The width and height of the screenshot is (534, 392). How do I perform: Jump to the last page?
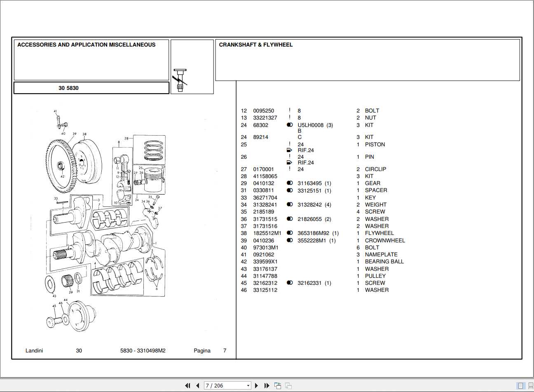[x=267, y=386]
